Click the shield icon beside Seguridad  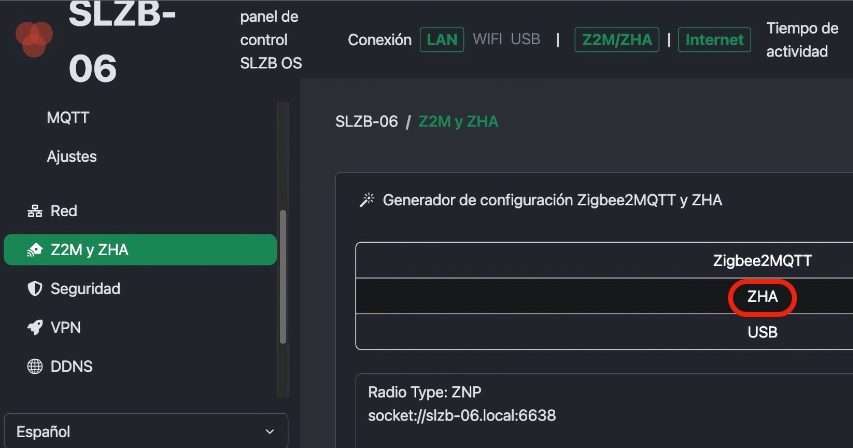point(35,289)
